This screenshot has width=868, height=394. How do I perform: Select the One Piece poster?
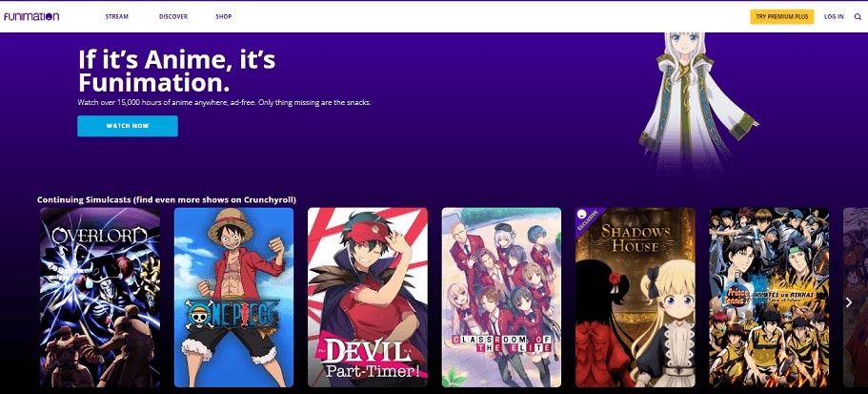pos(233,297)
